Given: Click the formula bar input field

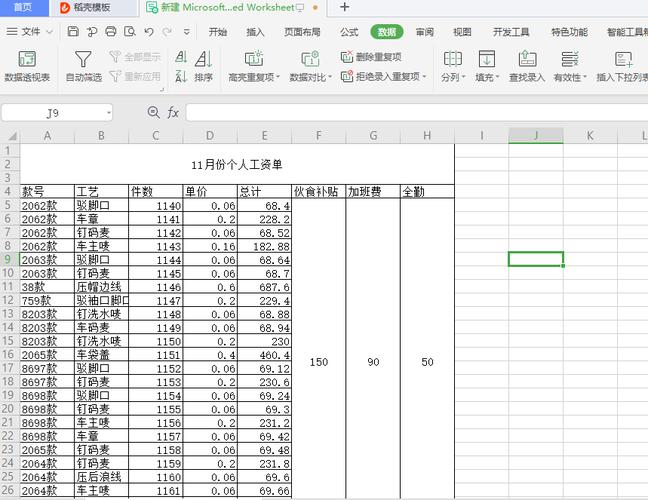Looking at the screenshot, I should (417, 112).
